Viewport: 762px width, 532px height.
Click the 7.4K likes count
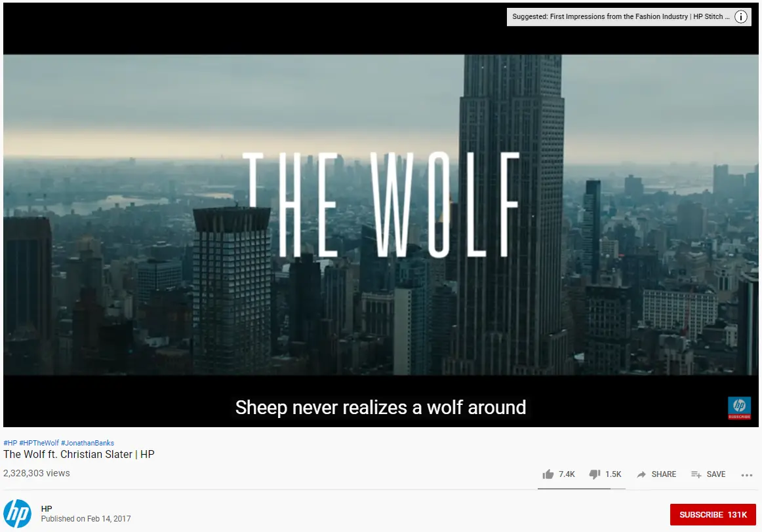pyautogui.click(x=567, y=474)
